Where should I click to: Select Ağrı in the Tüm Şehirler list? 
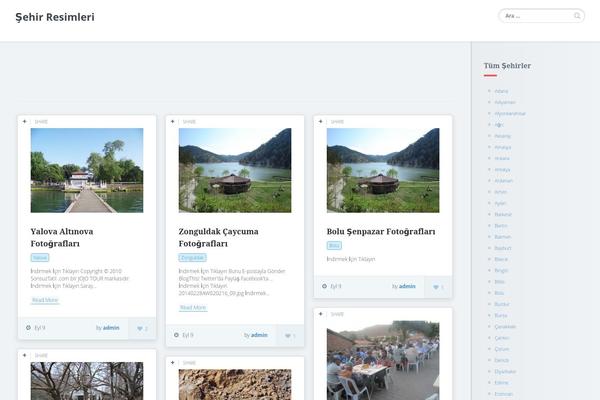coord(499,125)
